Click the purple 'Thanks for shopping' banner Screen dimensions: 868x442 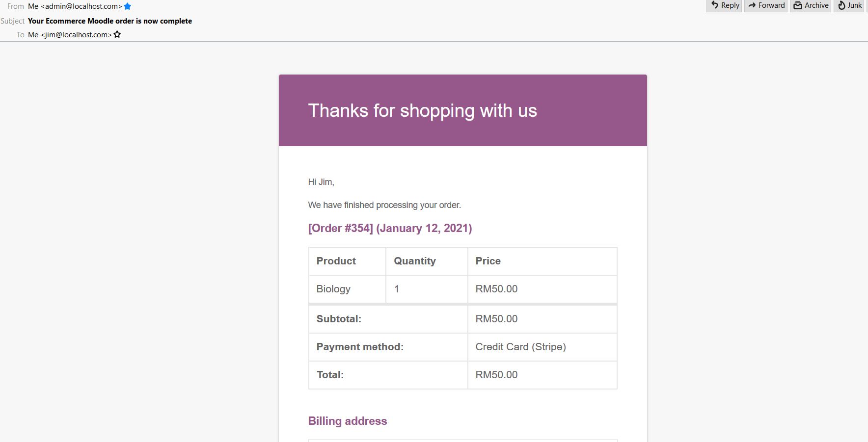click(462, 110)
